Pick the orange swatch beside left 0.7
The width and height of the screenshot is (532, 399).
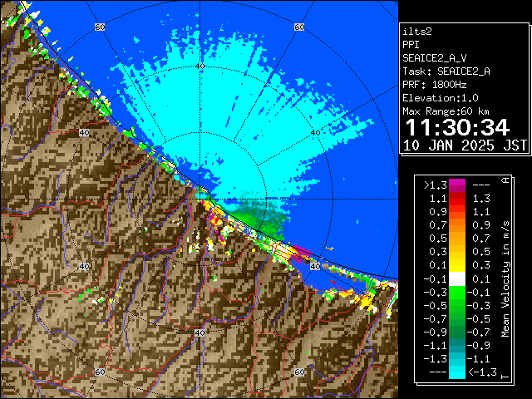(457, 225)
